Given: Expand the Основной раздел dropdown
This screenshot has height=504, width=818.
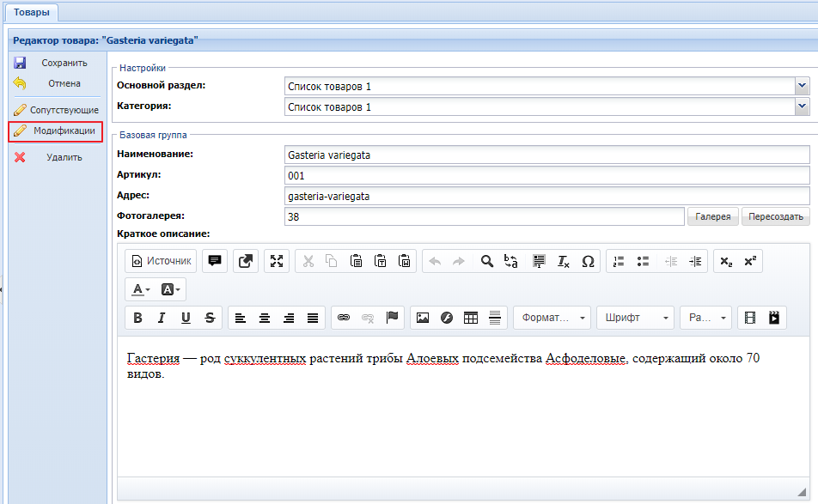Looking at the screenshot, I should 802,86.
